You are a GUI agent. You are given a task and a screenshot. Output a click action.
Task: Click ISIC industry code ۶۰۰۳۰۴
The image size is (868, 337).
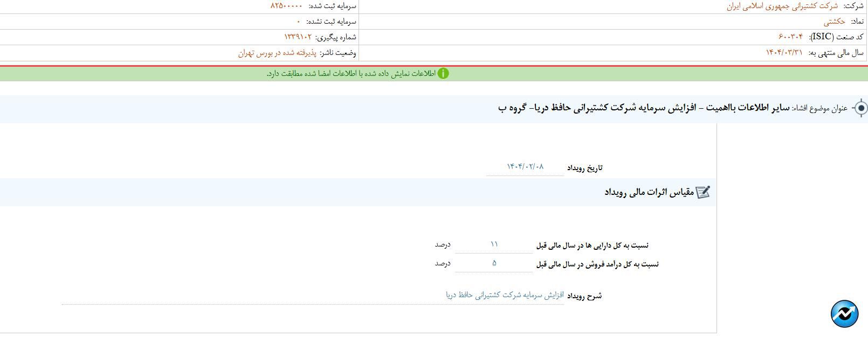tap(790, 37)
